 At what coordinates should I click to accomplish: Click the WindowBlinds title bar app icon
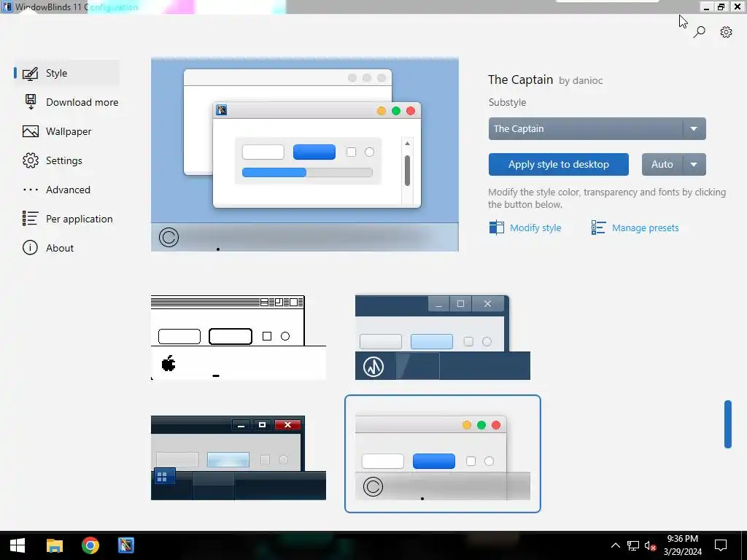tap(7, 7)
